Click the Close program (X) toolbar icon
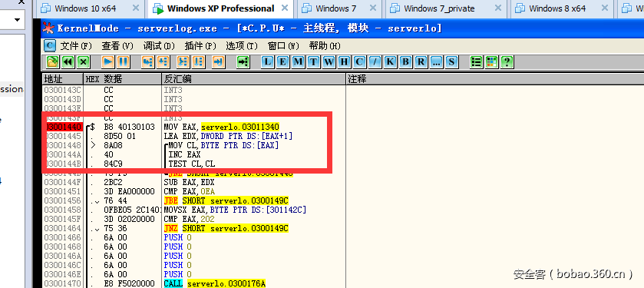This screenshot has height=288, width=644. click(84, 62)
